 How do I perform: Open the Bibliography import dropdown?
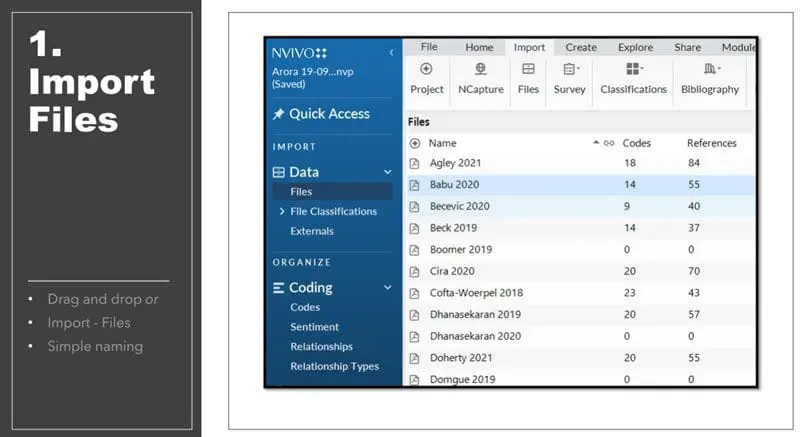tap(712, 68)
